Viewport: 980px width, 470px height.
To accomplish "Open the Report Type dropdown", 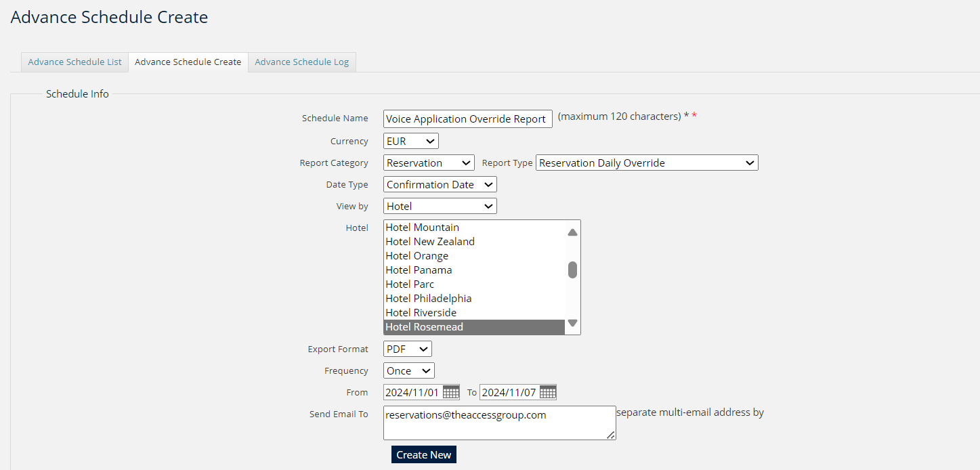I will coord(647,163).
